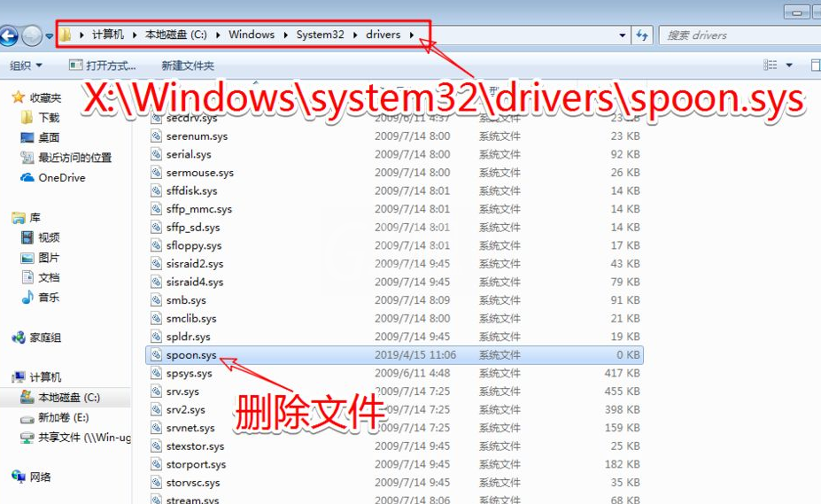
Task: Click 新建文件夹 toolbar button
Action: (x=188, y=66)
